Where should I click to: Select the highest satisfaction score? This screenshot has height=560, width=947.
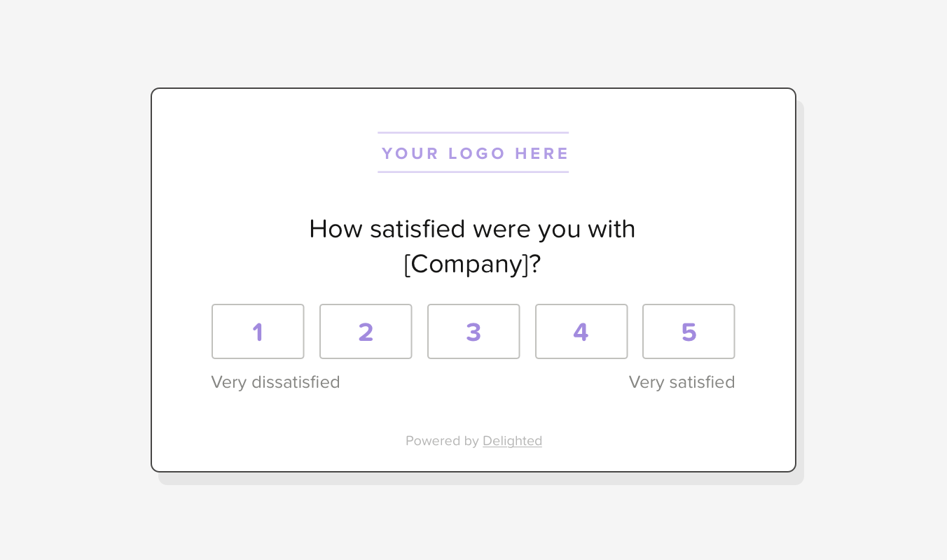pyautogui.click(x=689, y=331)
